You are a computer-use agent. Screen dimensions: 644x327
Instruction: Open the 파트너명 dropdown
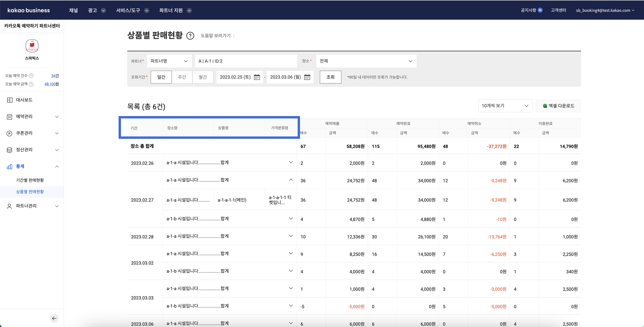point(169,61)
